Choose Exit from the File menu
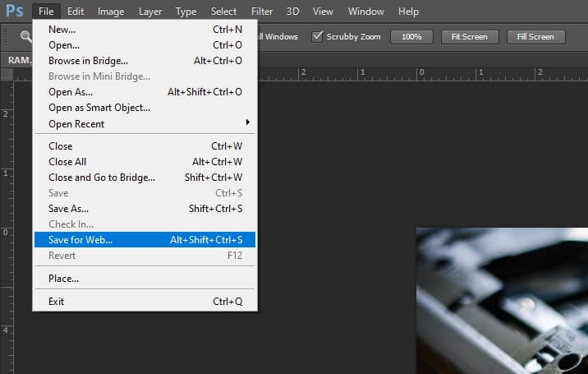 tap(145, 302)
